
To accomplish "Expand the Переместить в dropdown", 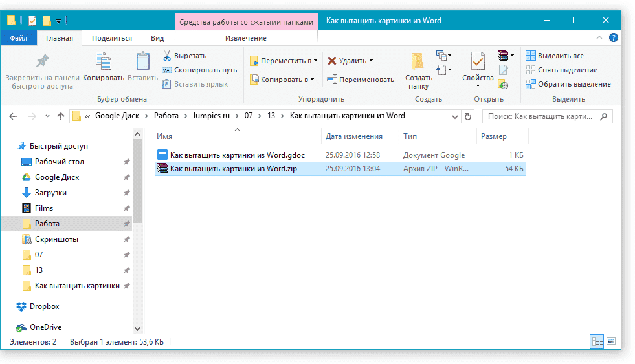I will point(315,61).
